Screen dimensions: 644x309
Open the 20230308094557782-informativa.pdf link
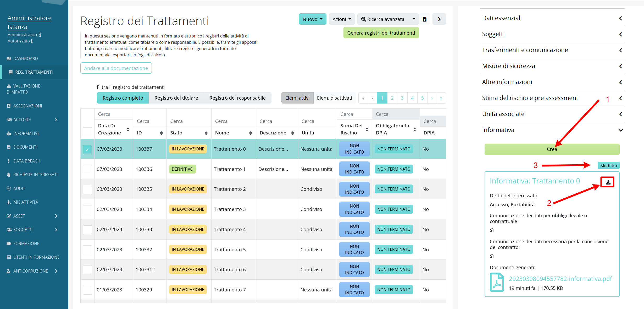[x=560, y=279]
